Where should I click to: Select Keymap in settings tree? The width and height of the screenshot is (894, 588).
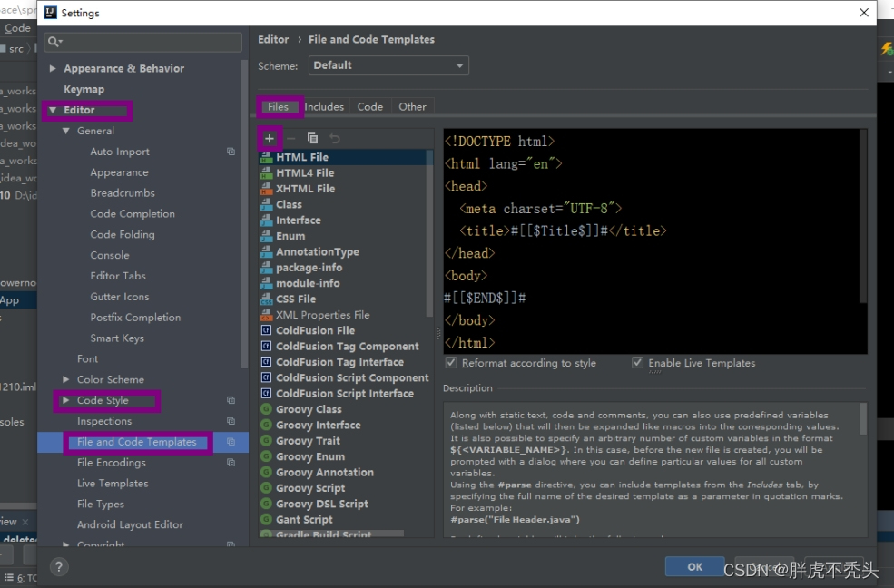click(x=84, y=90)
